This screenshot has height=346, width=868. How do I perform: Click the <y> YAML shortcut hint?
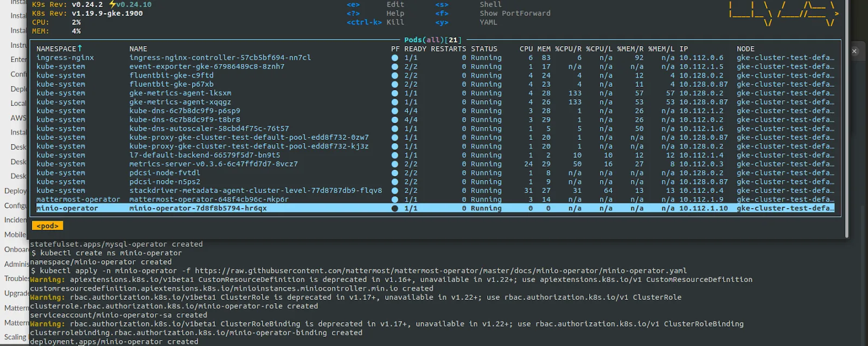(x=466, y=22)
